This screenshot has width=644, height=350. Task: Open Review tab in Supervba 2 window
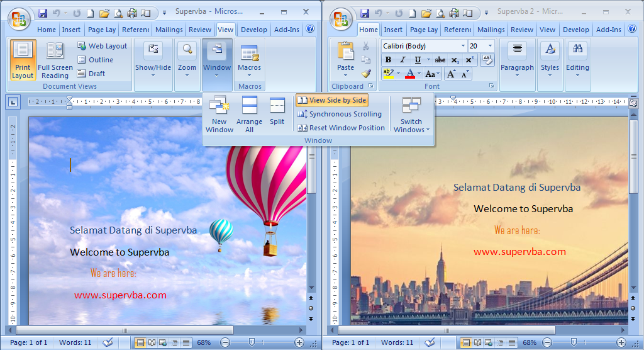pos(522,30)
